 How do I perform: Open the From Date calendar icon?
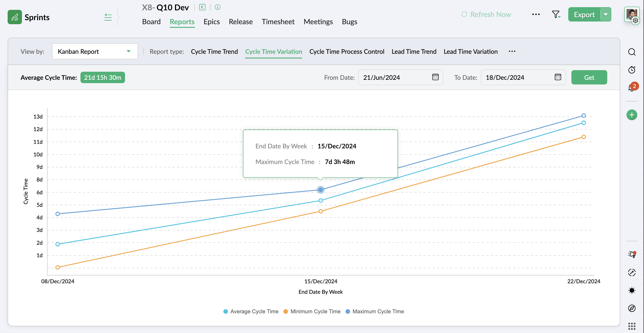click(435, 77)
